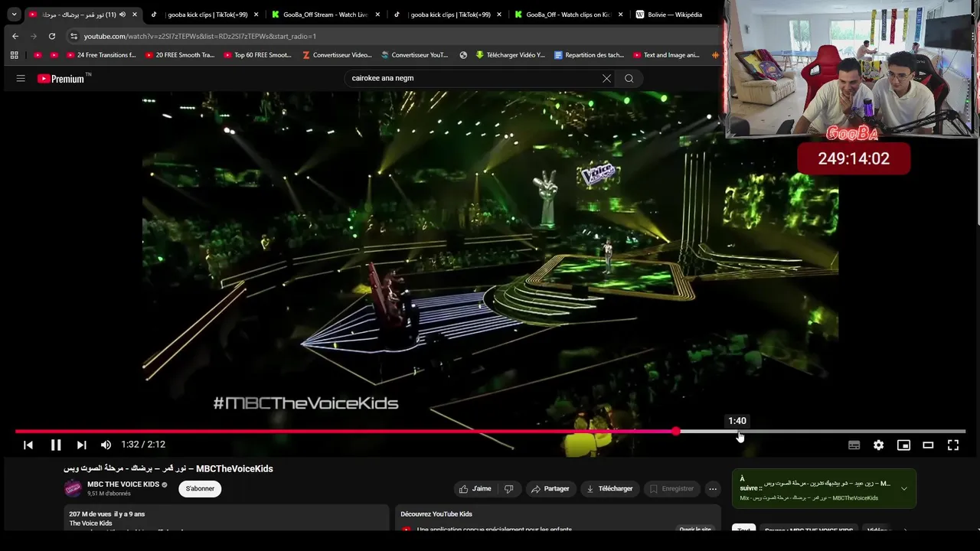Open the tab search dropdown arrow
The image size is (980, 551).
click(x=14, y=15)
